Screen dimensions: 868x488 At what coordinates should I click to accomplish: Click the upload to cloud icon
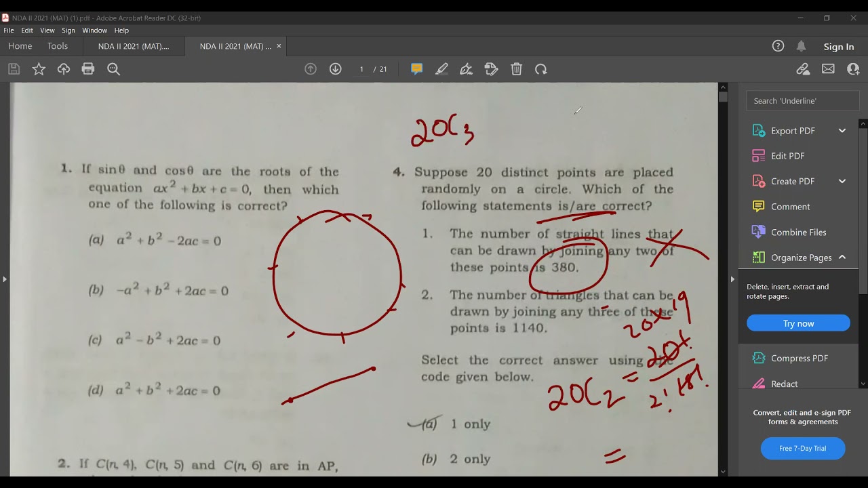tap(64, 69)
